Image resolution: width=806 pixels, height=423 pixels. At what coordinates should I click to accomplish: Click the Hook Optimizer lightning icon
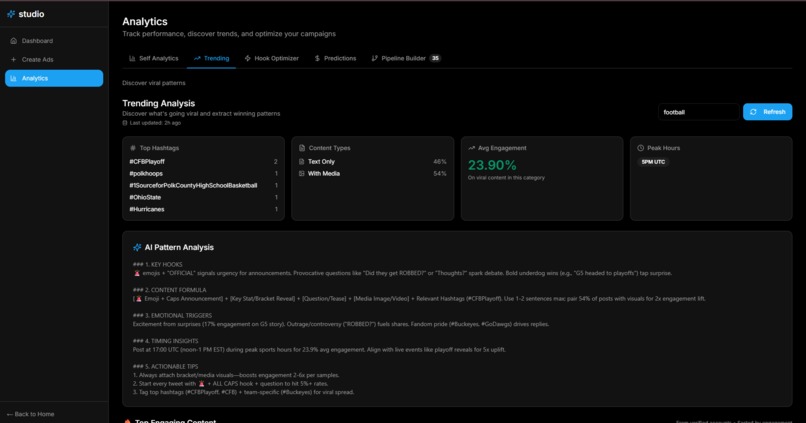(x=248, y=58)
